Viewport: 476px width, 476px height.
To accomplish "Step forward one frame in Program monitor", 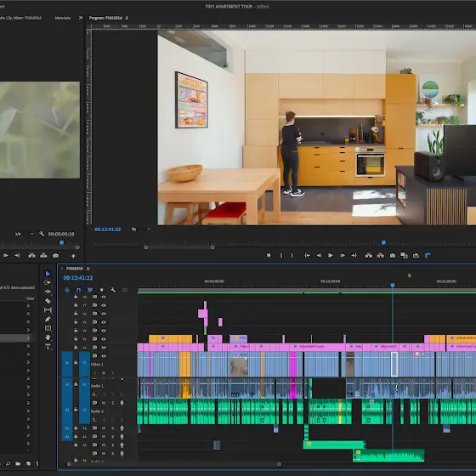I will click(x=343, y=256).
